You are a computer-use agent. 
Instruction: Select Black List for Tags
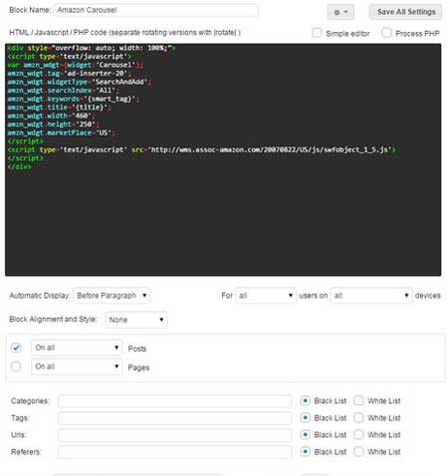(x=305, y=417)
